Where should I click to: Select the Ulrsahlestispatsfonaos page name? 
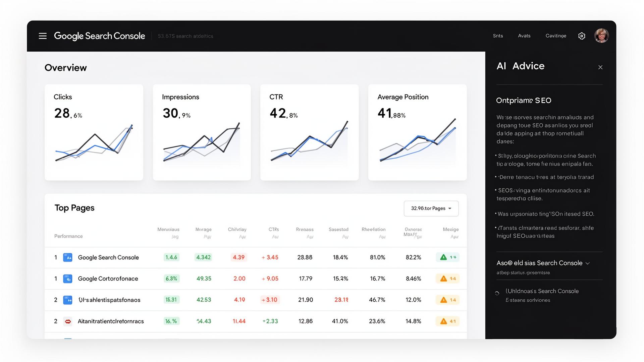[109, 300]
